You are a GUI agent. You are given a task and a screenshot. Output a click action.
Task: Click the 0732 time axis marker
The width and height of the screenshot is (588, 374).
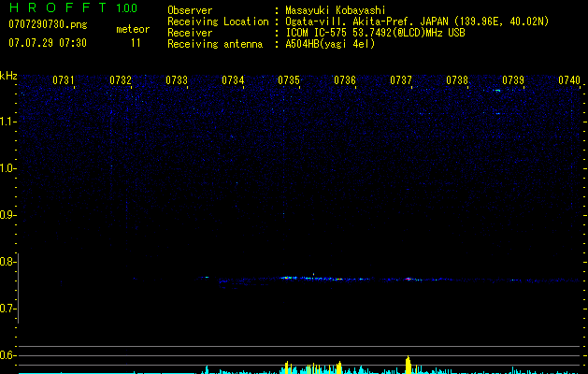point(121,80)
